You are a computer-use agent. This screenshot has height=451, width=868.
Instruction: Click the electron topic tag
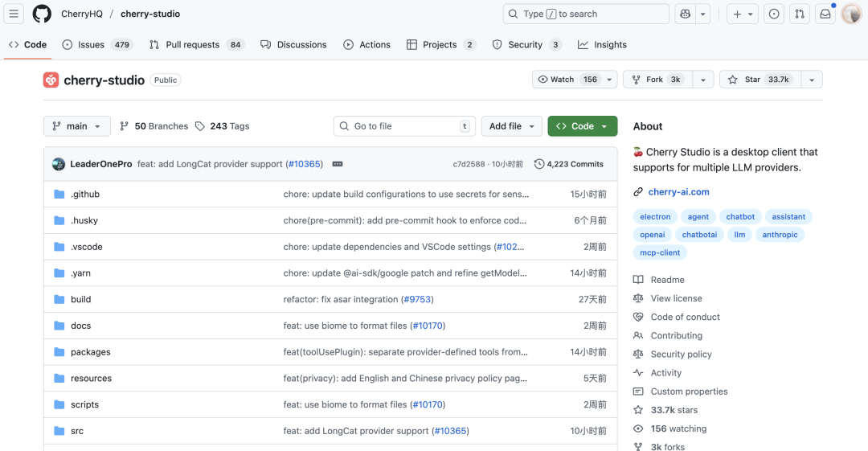coord(655,216)
